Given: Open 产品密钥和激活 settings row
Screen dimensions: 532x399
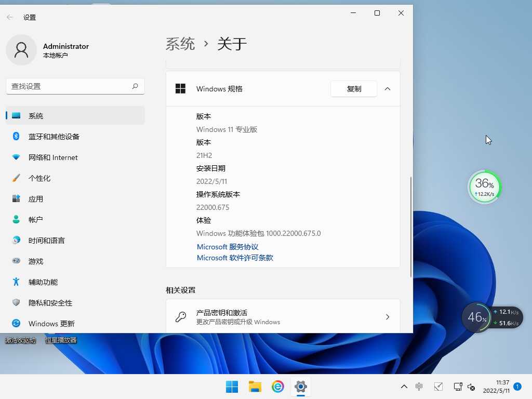Looking at the screenshot, I should pyautogui.click(x=283, y=317).
